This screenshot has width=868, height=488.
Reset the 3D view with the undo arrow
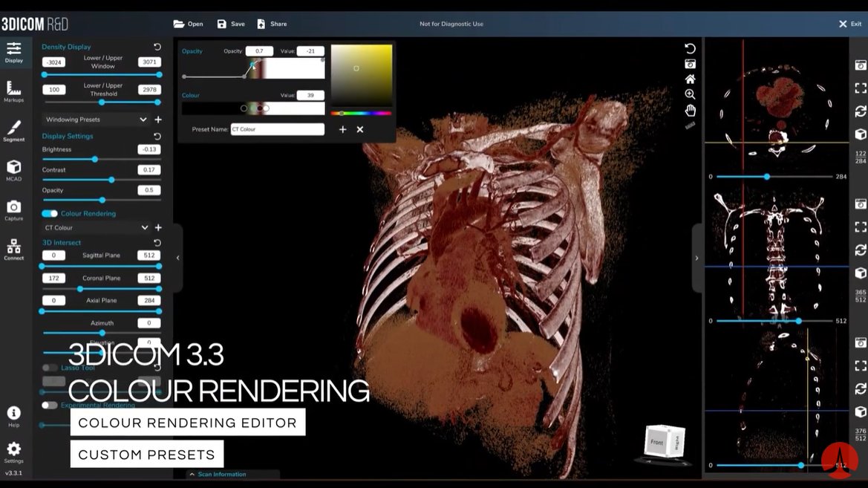pyautogui.click(x=690, y=48)
